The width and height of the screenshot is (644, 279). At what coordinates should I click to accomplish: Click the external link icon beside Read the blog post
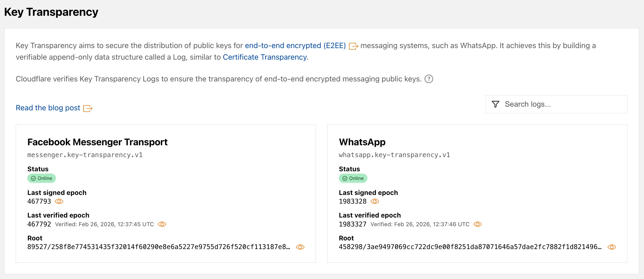[x=88, y=108]
